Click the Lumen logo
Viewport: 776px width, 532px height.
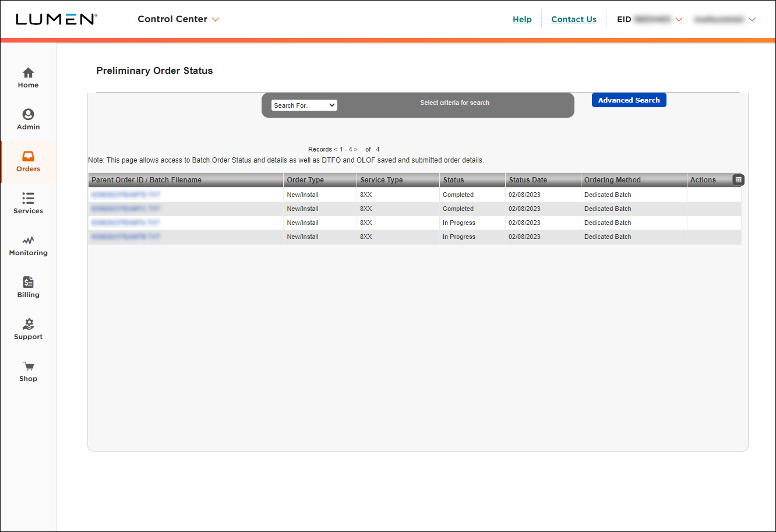pos(57,19)
